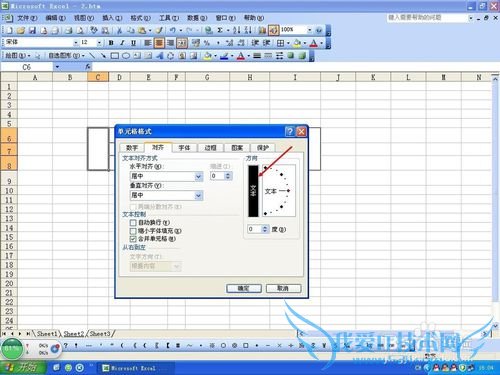Click the Open file folder icon
Screen dimensions: 500x375
point(21,31)
